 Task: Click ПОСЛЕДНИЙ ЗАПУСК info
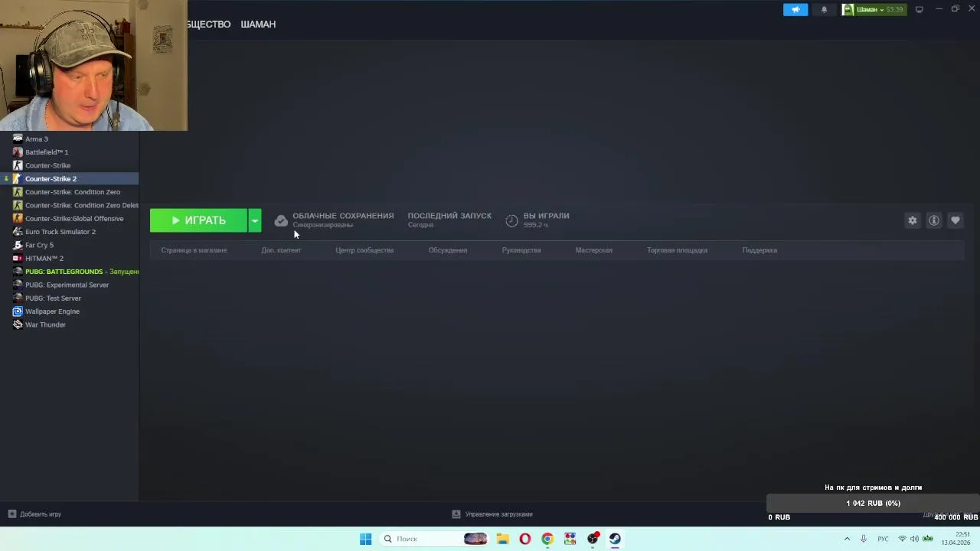449,220
